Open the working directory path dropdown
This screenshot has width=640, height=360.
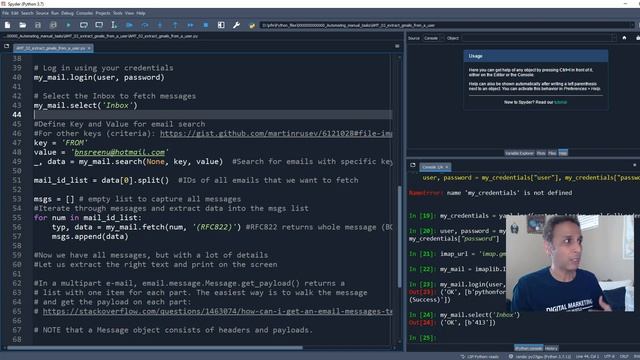coord(632,25)
